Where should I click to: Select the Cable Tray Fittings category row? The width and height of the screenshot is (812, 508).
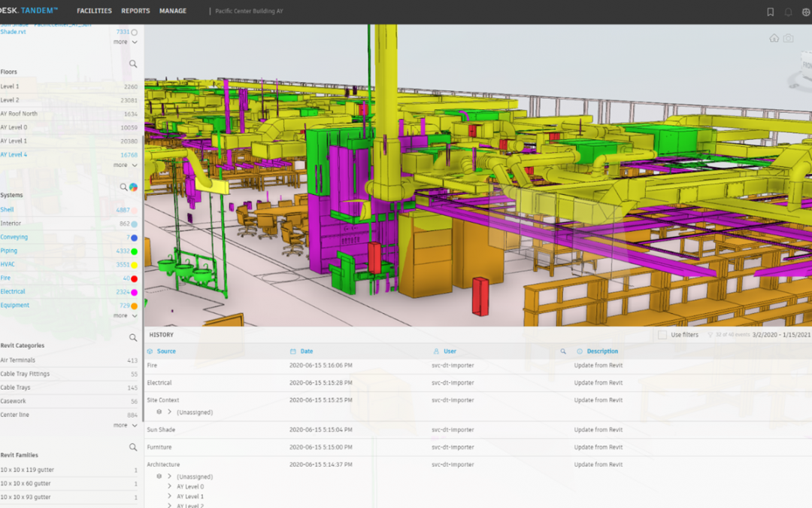click(69, 374)
